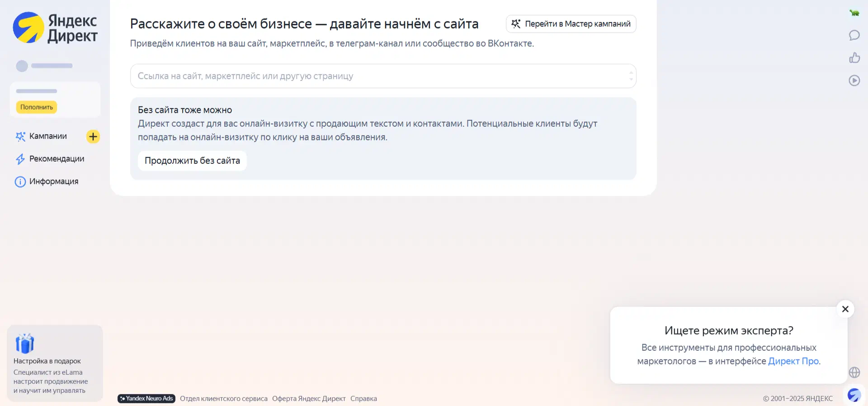Viewport: 868px width, 406px height.
Task: Open Оферта Яндекс Директ link
Action: point(309,399)
